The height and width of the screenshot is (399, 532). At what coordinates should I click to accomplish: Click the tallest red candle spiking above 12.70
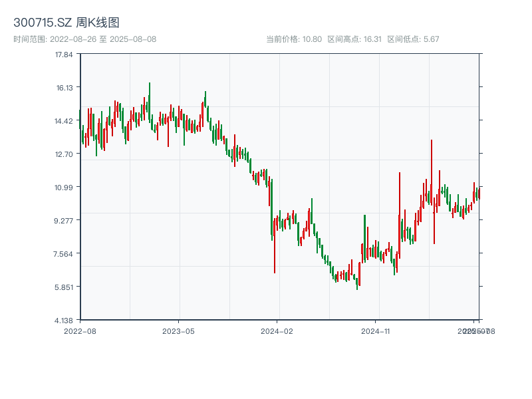coord(432,166)
